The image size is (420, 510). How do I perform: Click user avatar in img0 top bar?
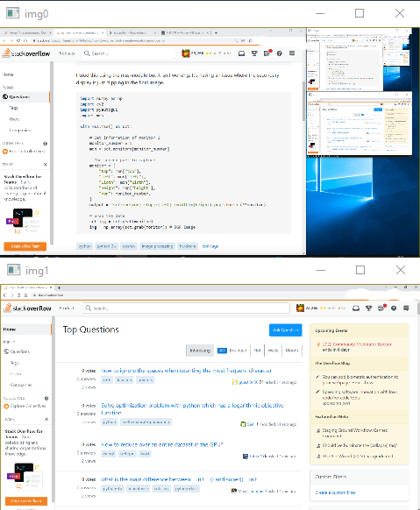pos(185,53)
